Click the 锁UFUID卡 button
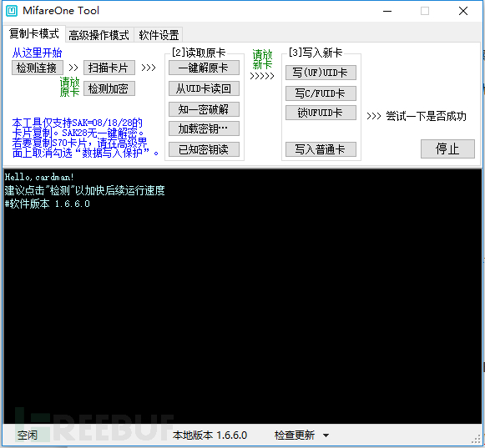The image size is (485, 448). point(321,113)
